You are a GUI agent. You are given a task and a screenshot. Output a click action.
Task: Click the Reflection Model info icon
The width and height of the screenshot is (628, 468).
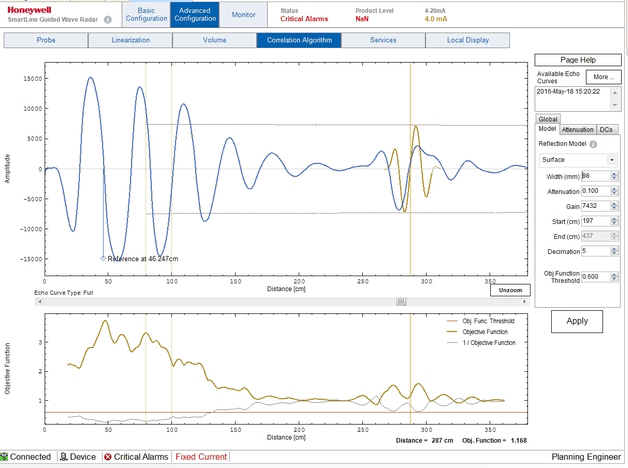coord(593,144)
